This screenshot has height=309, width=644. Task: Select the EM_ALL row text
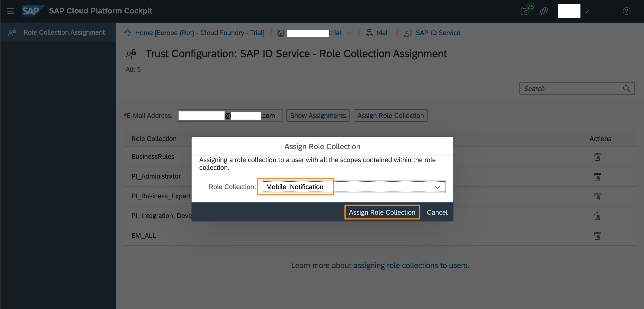click(x=143, y=236)
